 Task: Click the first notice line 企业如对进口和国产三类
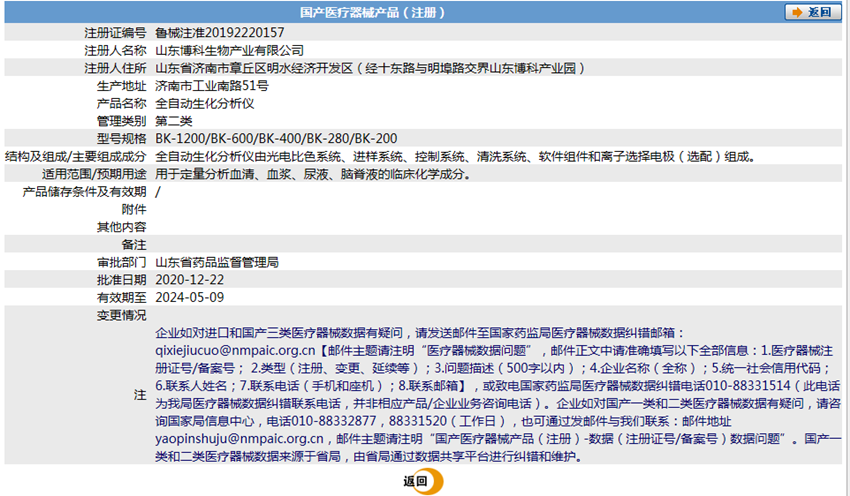420,333
